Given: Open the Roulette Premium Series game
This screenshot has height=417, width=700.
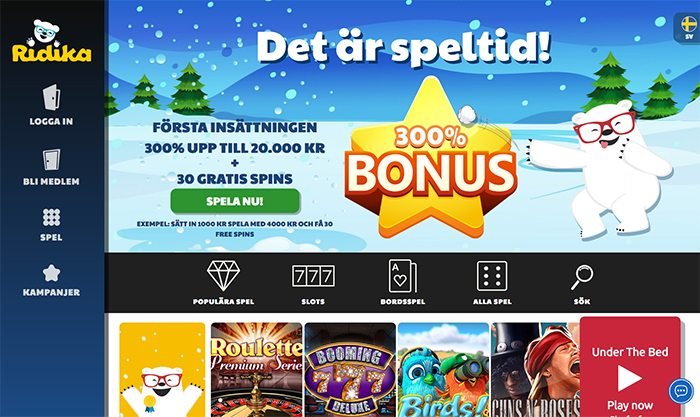Looking at the screenshot, I should click(x=256, y=370).
